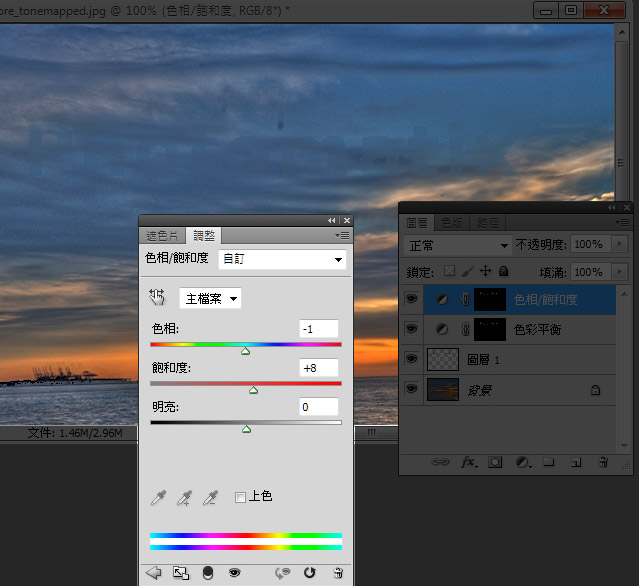Open the 正常 blend mode dropdown

[457, 246]
